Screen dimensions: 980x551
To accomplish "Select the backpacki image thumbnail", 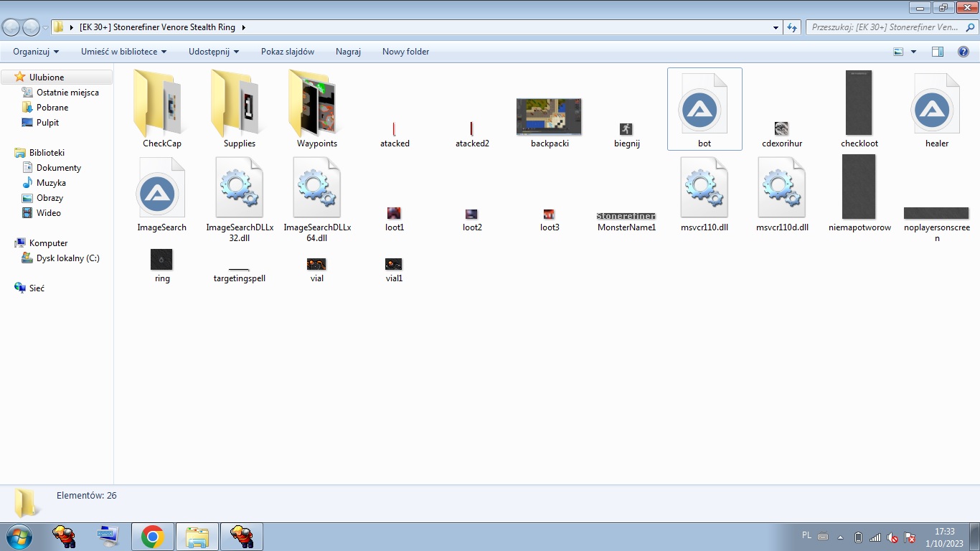I will (x=549, y=117).
